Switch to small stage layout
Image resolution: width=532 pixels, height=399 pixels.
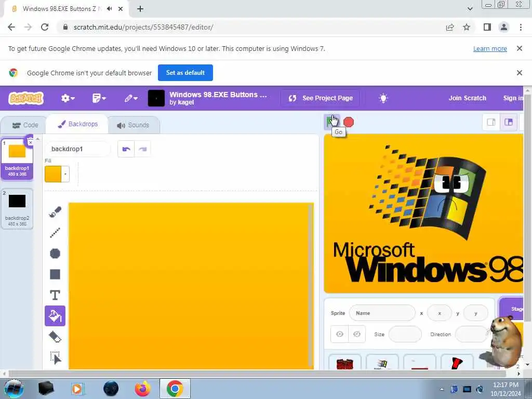pyautogui.click(x=491, y=122)
